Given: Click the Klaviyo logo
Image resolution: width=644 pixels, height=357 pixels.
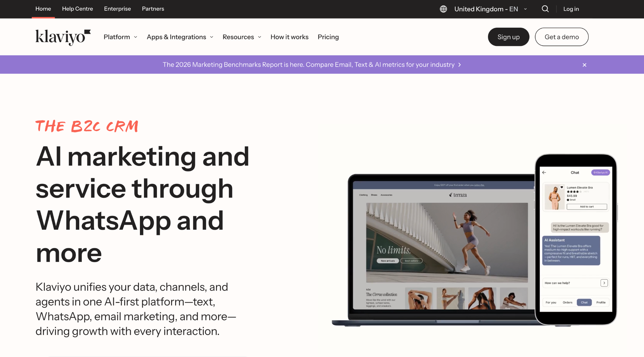Looking at the screenshot, I should (x=63, y=37).
